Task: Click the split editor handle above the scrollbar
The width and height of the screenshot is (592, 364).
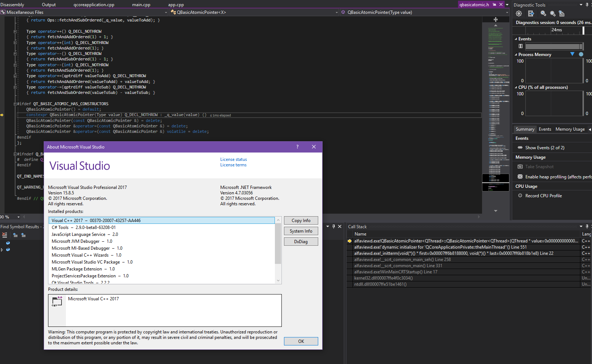Action: click(x=496, y=19)
